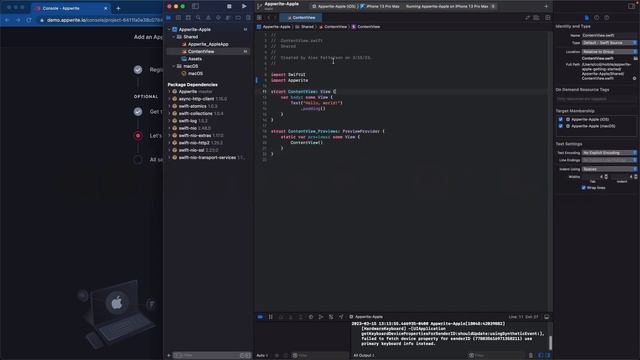Add editor split on right
640x360 pixels.
(x=547, y=18)
